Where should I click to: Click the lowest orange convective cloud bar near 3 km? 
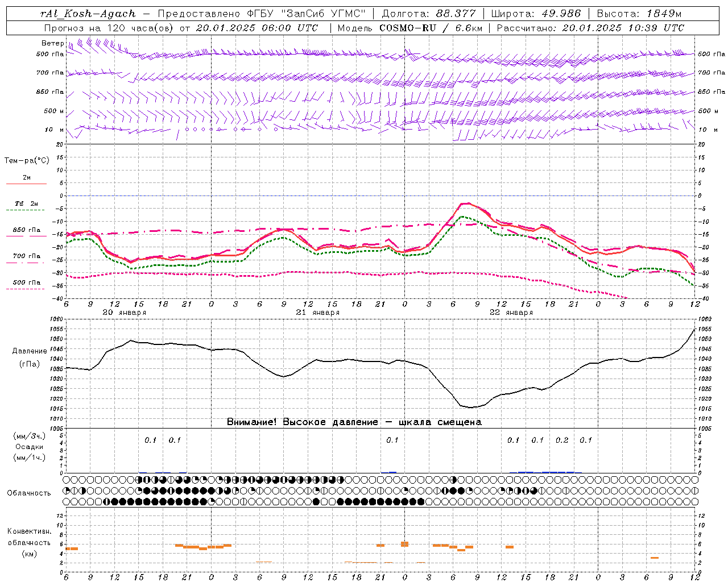point(655,558)
